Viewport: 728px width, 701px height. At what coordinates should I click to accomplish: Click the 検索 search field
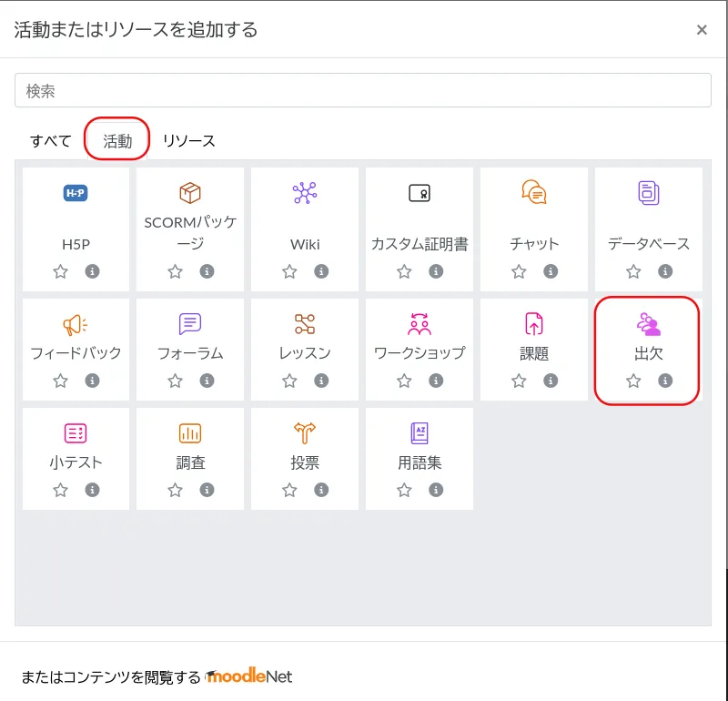coord(362,90)
